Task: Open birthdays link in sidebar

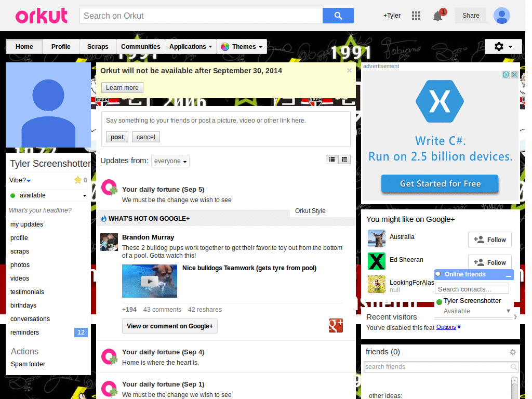Action: 23,305
